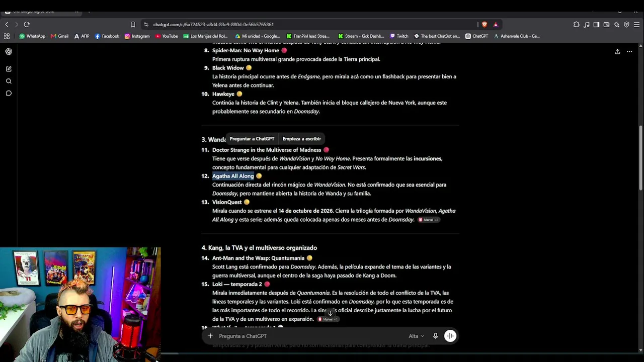This screenshot has width=644, height=362.
Task: Open the conversation options three-dot menu
Action: (x=629, y=51)
